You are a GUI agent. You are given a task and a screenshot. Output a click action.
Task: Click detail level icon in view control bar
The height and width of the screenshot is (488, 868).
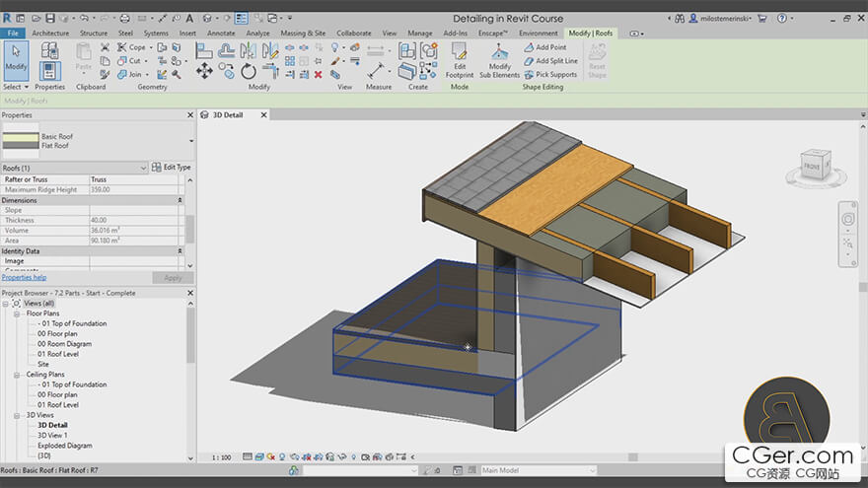pos(248,457)
